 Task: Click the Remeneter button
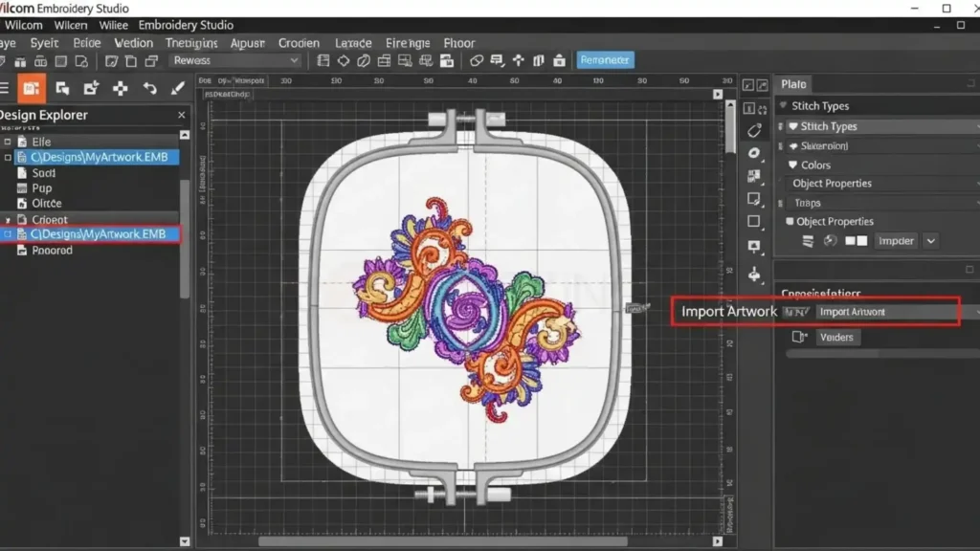point(605,60)
